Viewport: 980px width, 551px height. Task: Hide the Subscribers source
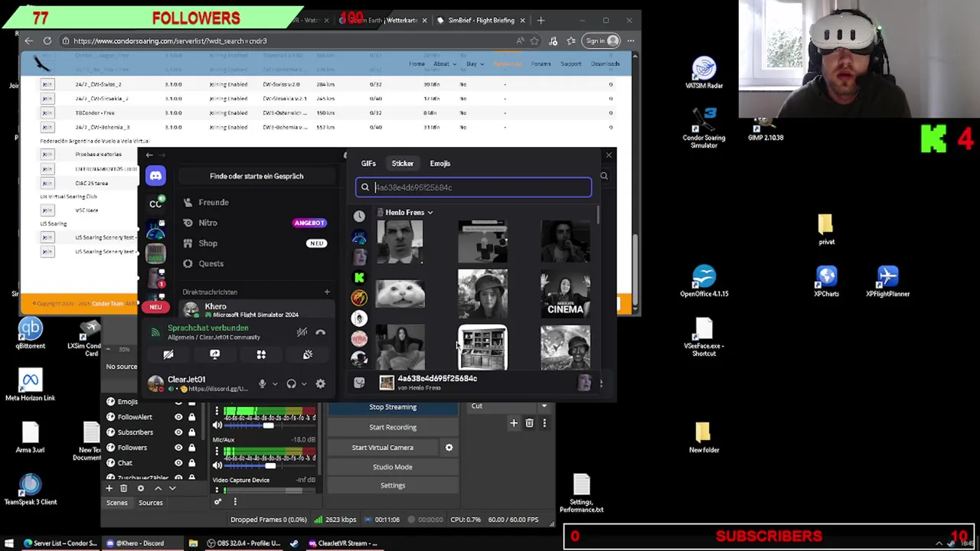coord(178,432)
